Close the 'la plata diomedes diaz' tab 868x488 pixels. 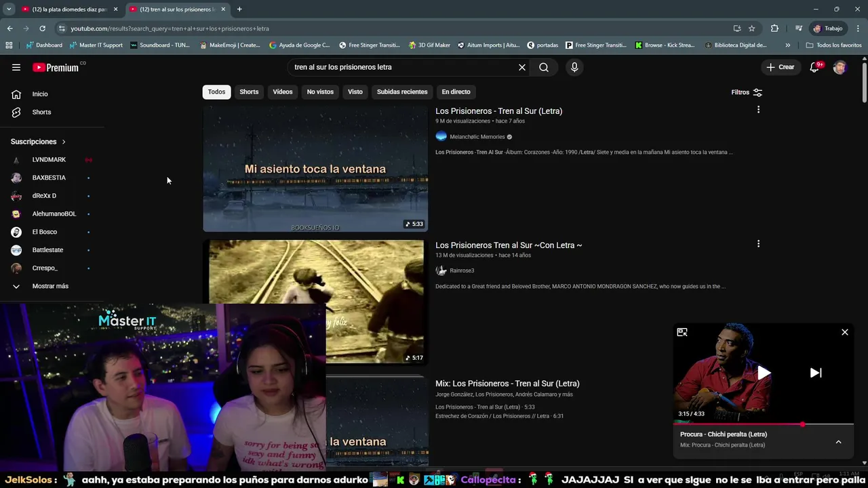[115, 9]
